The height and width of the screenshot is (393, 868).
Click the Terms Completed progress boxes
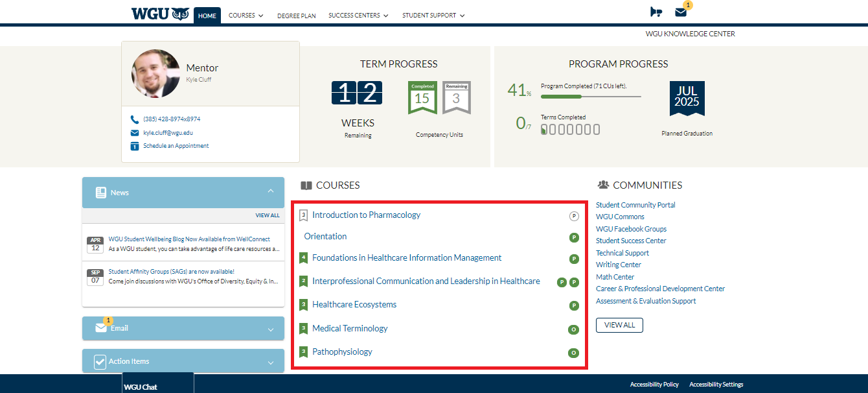click(x=570, y=130)
